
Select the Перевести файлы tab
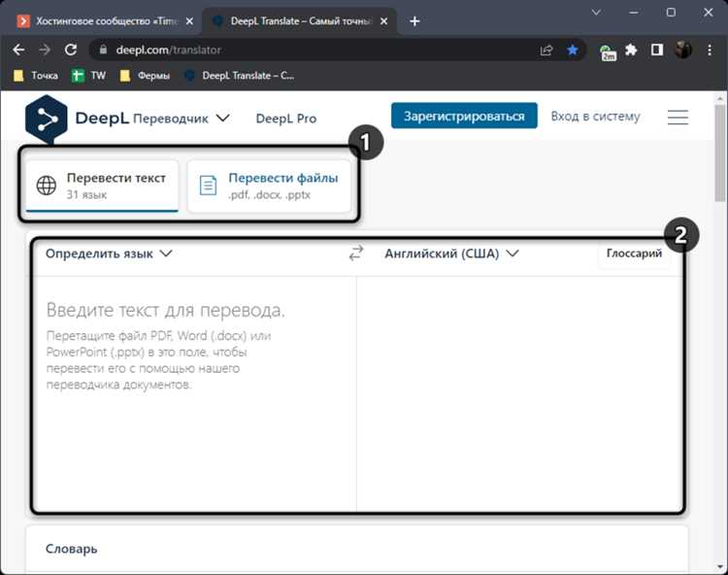coord(269,186)
